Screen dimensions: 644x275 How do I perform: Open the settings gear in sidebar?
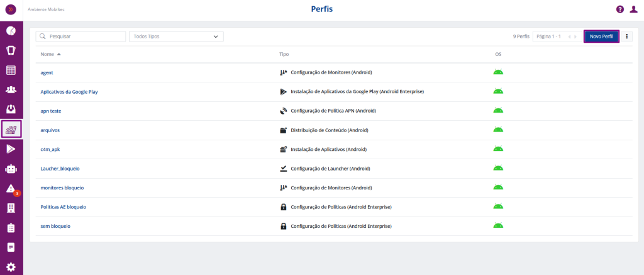pos(11,267)
